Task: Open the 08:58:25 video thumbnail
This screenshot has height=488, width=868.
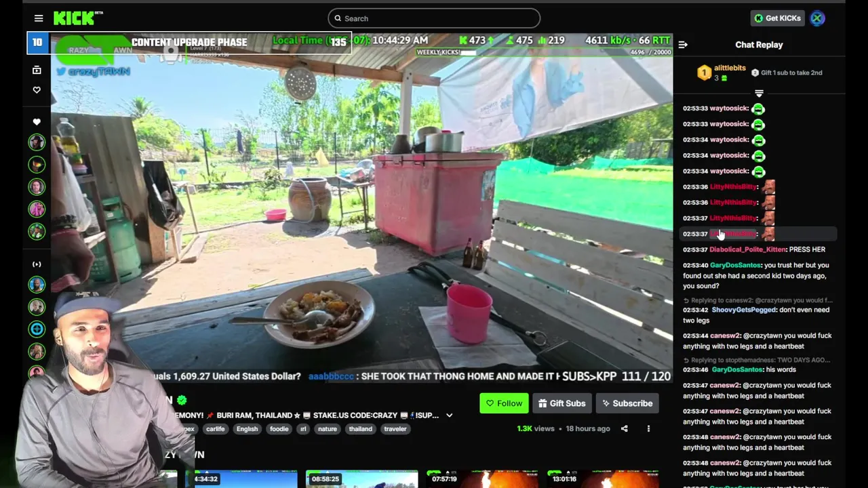Action: coord(361,479)
